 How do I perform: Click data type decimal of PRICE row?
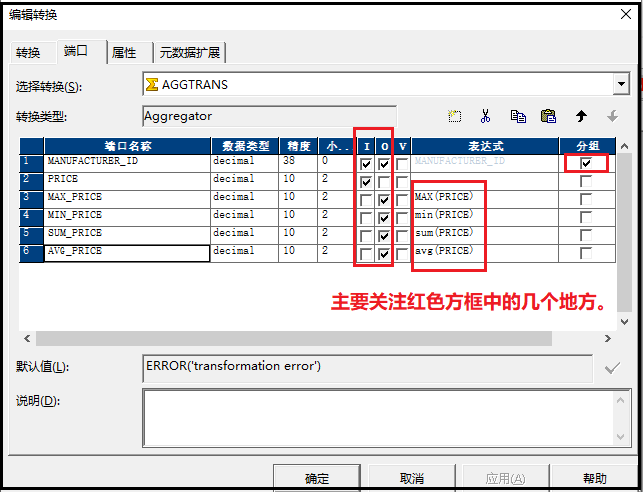[x=233, y=179]
